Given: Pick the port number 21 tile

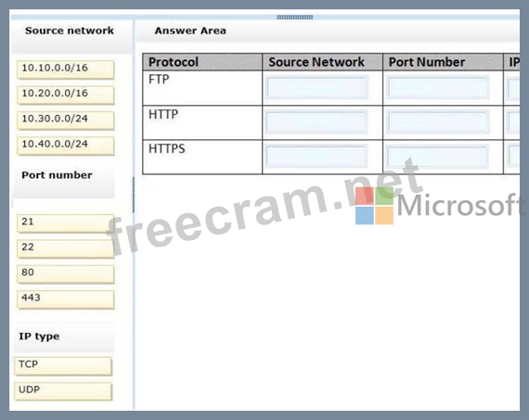Looking at the screenshot, I should pyautogui.click(x=66, y=223).
